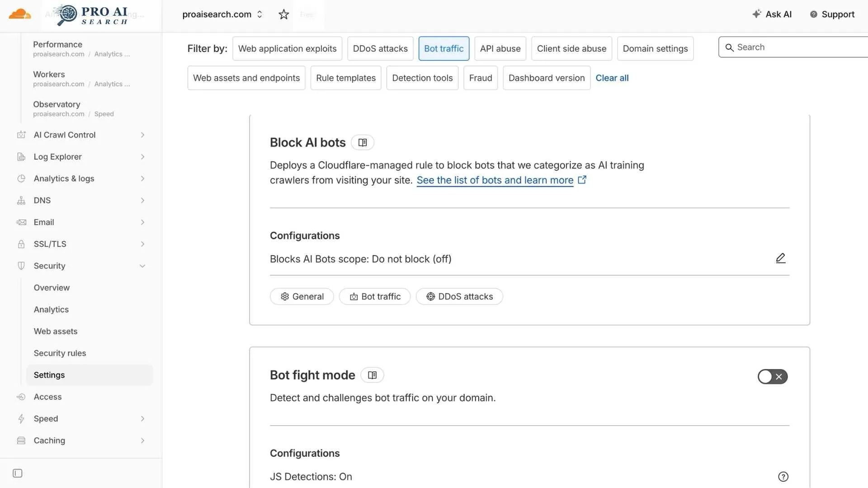Disable the Bot fight mode toggle
This screenshot has height=488, width=868.
772,376
